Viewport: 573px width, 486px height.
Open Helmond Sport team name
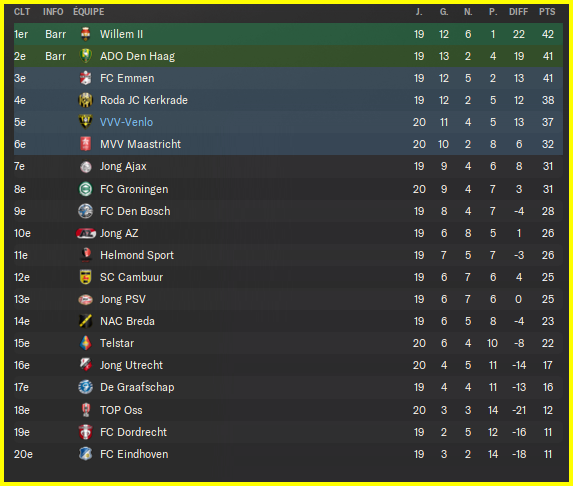137,255
